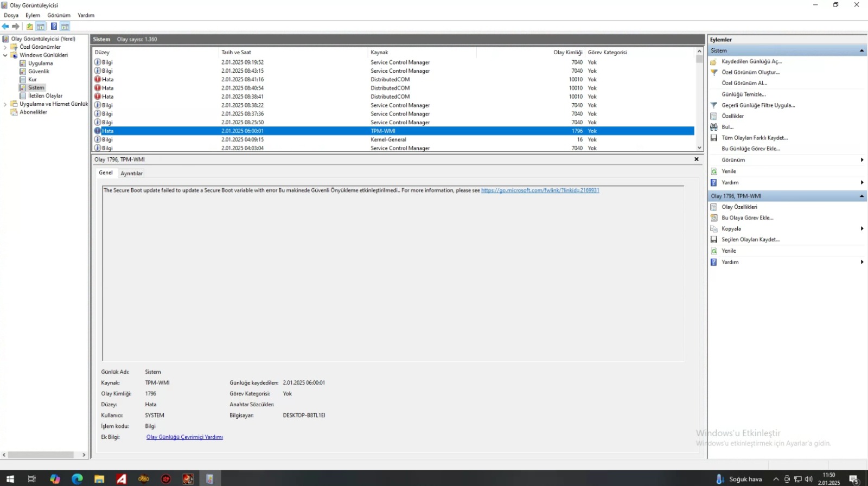Select the Uygulama log in the tree
The width and height of the screenshot is (868, 486).
pyautogui.click(x=40, y=63)
